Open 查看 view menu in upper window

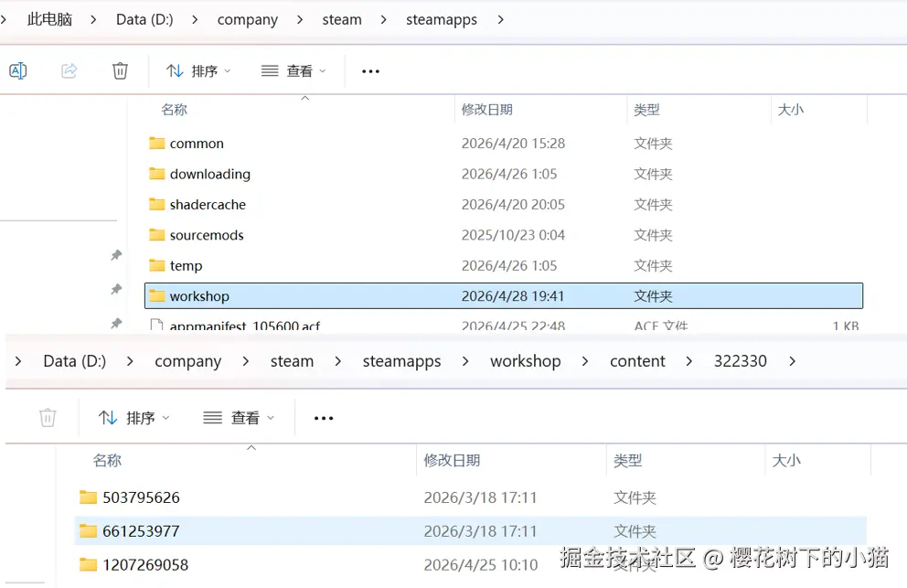(x=293, y=70)
